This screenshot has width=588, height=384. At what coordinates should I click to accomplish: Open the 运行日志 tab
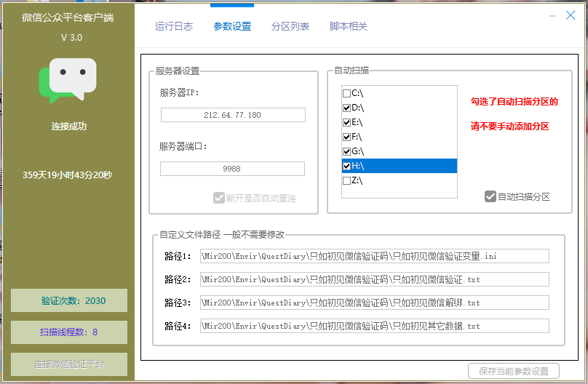174,26
